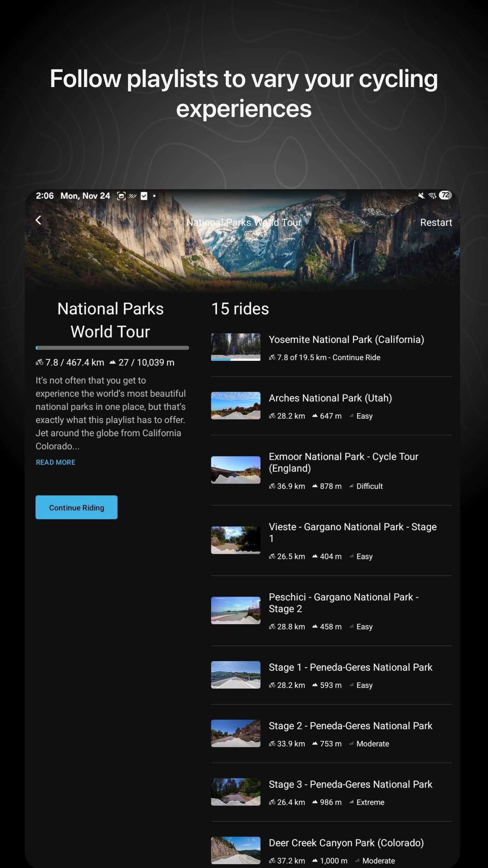Click the Restart button
Viewport: 488px width, 868px height.
click(x=436, y=222)
